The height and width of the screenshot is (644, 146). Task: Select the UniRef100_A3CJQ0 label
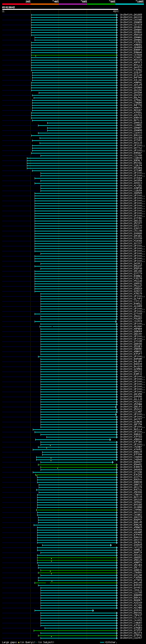(131, 80)
